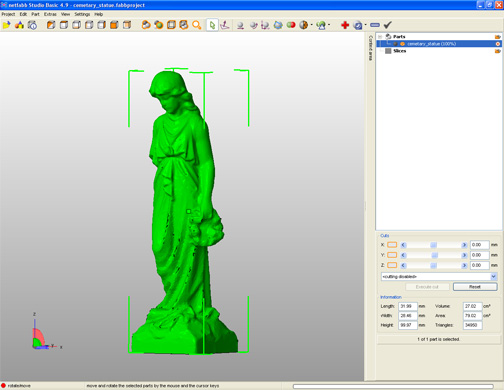The width and height of the screenshot is (504, 390).
Task: Click the brown sphere analysis icon
Action: point(303,25)
